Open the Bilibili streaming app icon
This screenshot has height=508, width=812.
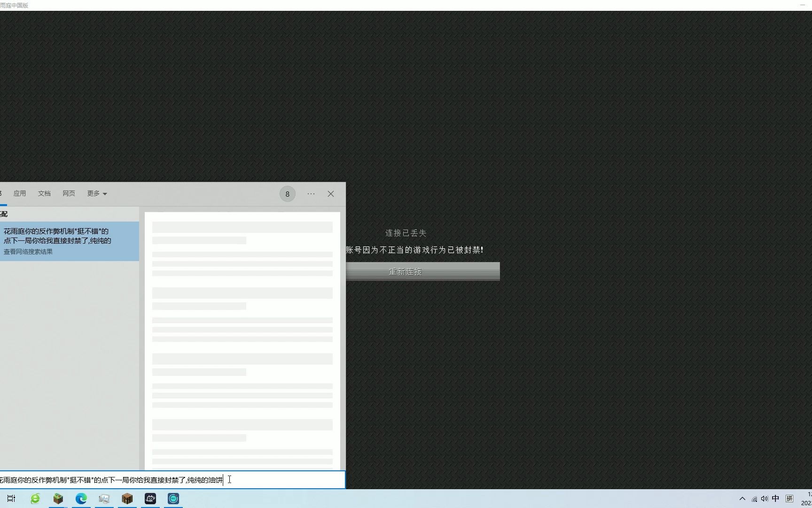point(150,499)
